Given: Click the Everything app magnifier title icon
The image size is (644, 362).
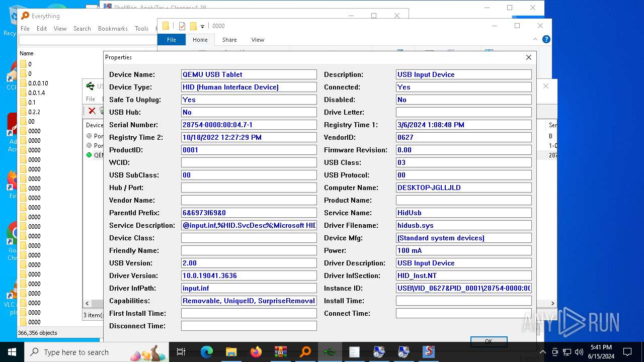Looking at the screenshot, I should pos(25,16).
